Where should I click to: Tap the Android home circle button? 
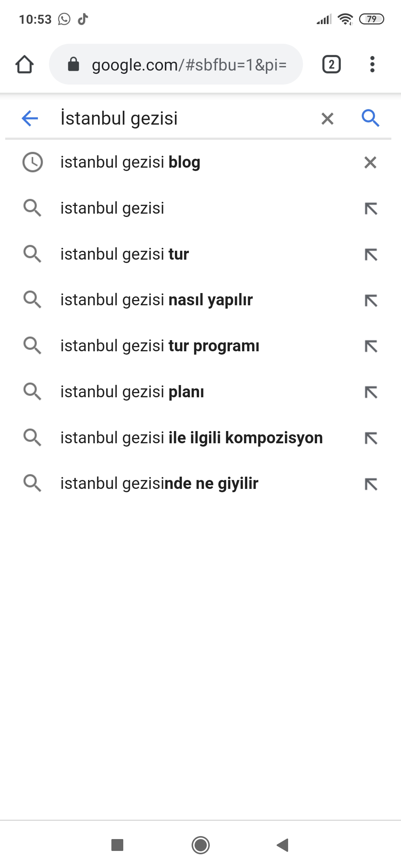tap(200, 845)
